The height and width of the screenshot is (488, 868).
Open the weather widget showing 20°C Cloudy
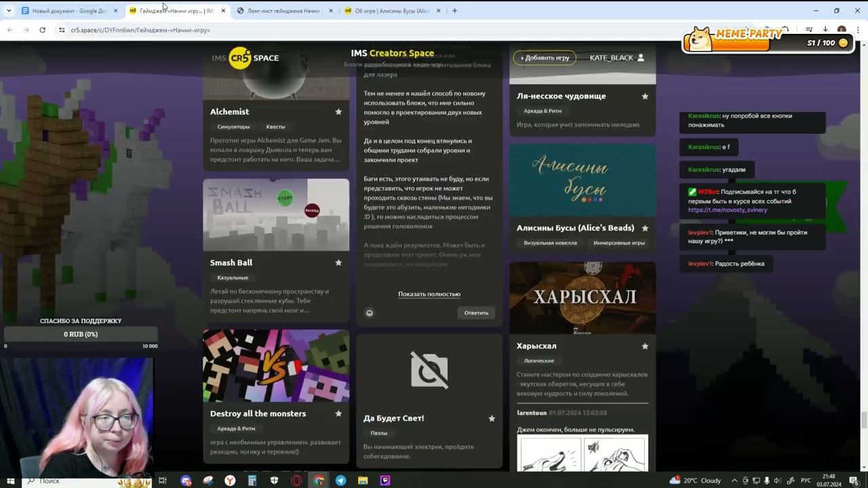click(695, 481)
